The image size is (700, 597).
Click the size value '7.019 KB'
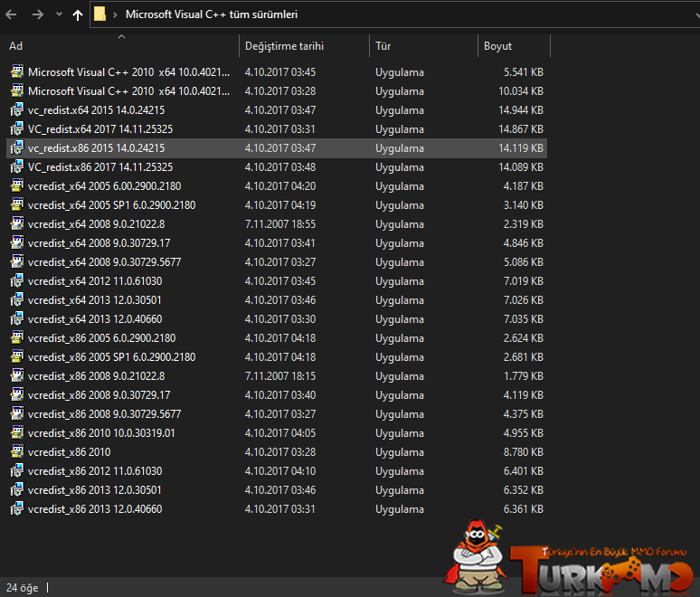point(524,281)
